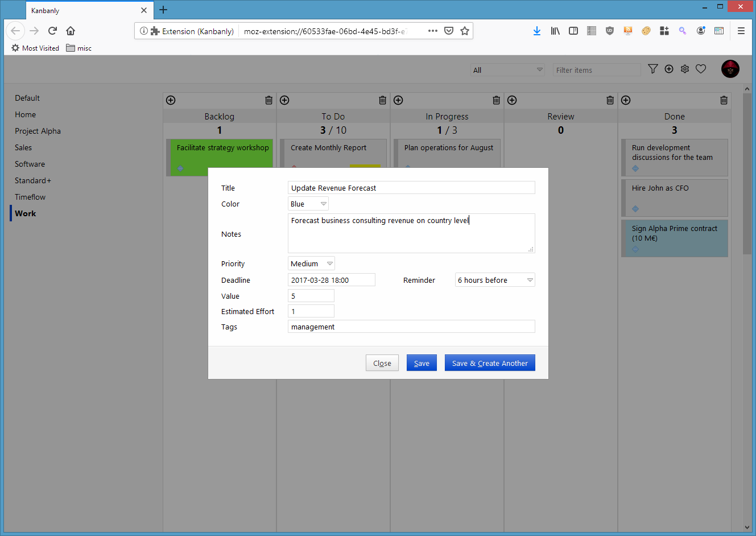Add card to Review column
Viewport: 756px width, 536px height.
pos(512,100)
